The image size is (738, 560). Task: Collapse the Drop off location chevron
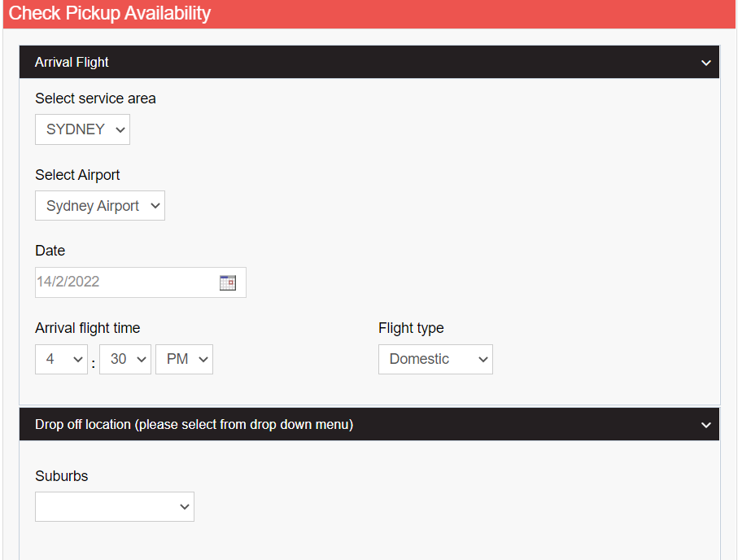pyautogui.click(x=705, y=425)
